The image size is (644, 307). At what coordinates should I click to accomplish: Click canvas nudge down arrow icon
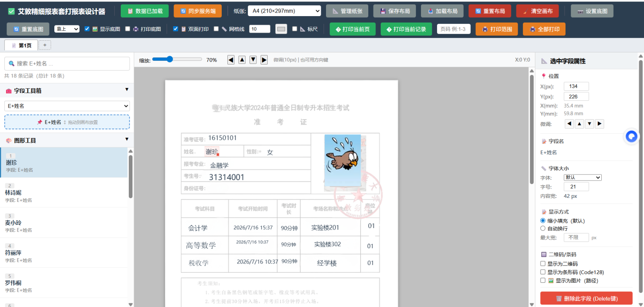[253, 60]
